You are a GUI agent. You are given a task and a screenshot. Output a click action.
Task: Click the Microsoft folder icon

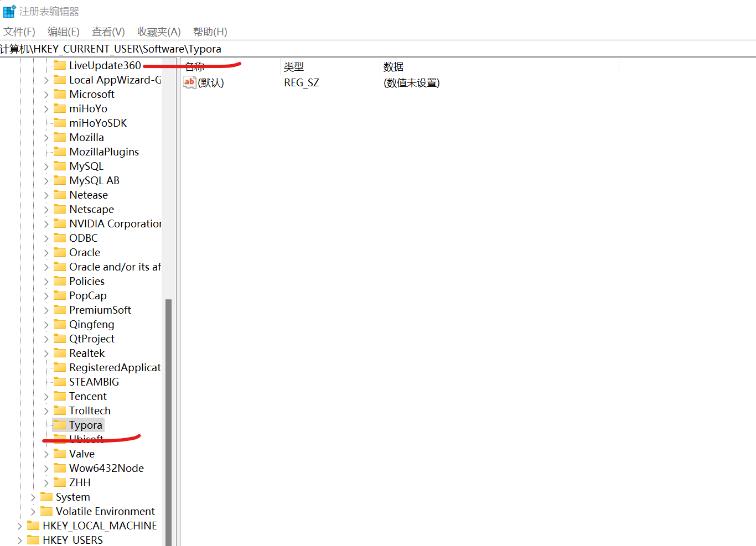(x=60, y=94)
